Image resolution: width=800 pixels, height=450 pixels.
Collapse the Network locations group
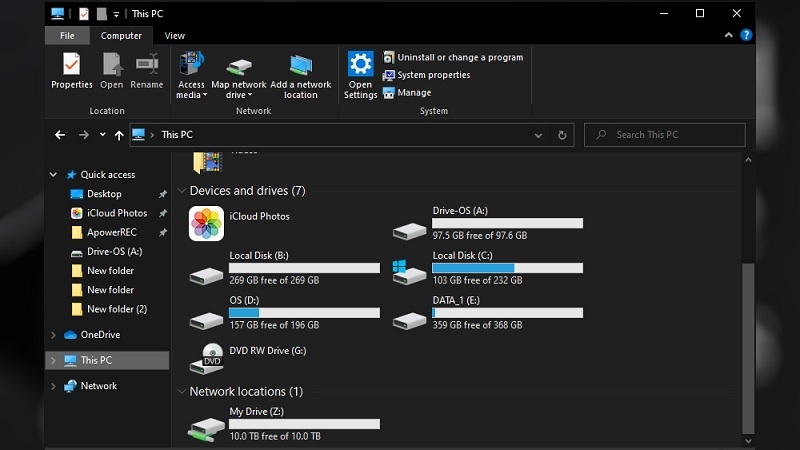pos(181,392)
